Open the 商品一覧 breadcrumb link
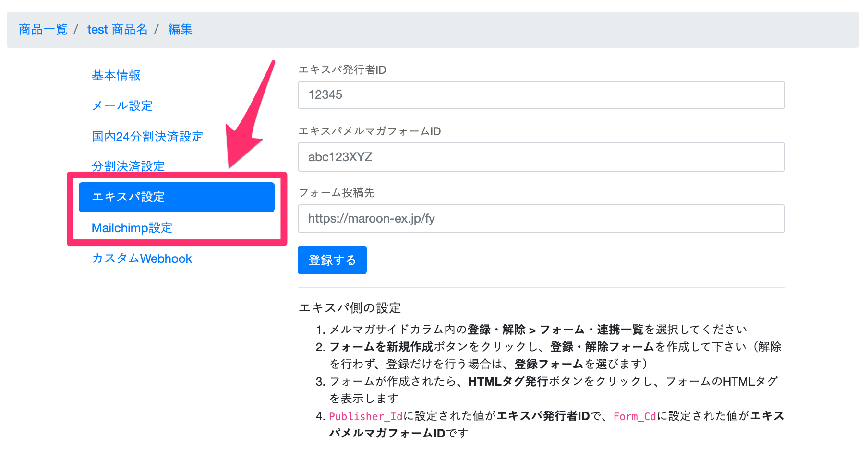Image resolution: width=868 pixels, height=471 pixels. click(43, 29)
